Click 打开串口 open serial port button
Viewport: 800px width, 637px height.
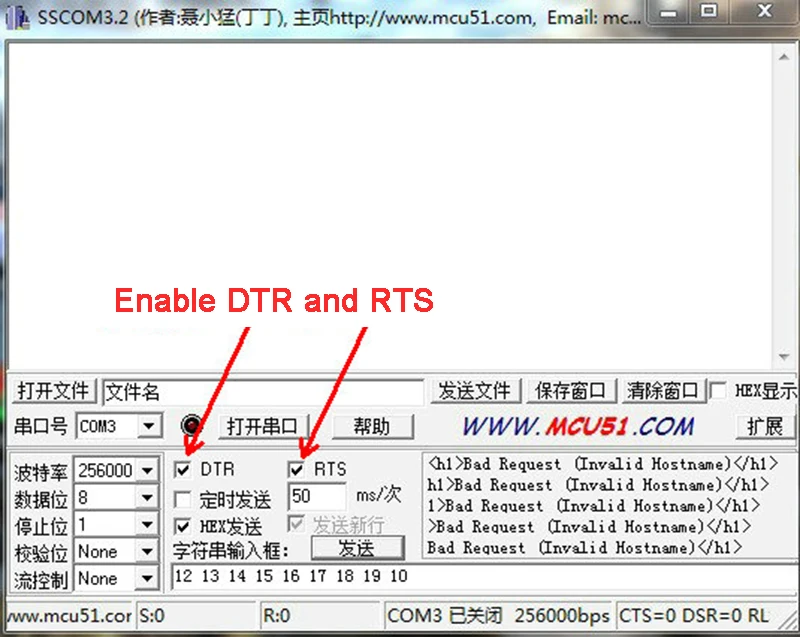coord(263,426)
